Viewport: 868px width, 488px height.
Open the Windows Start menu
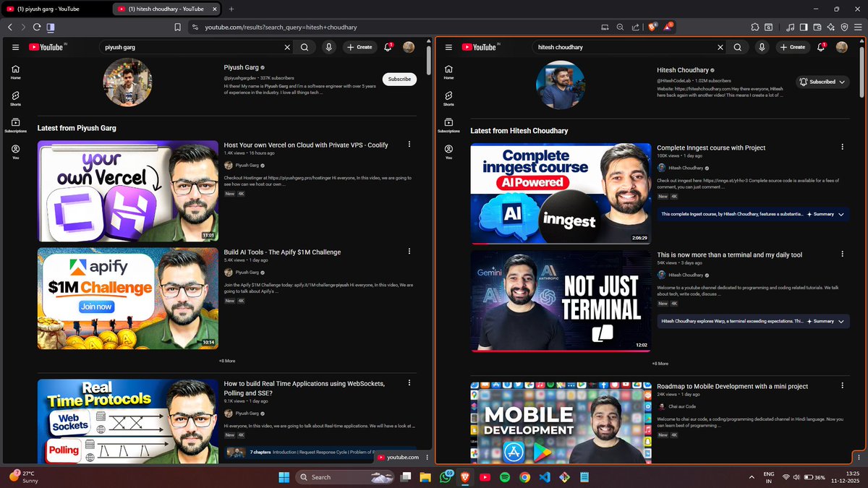tap(284, 477)
